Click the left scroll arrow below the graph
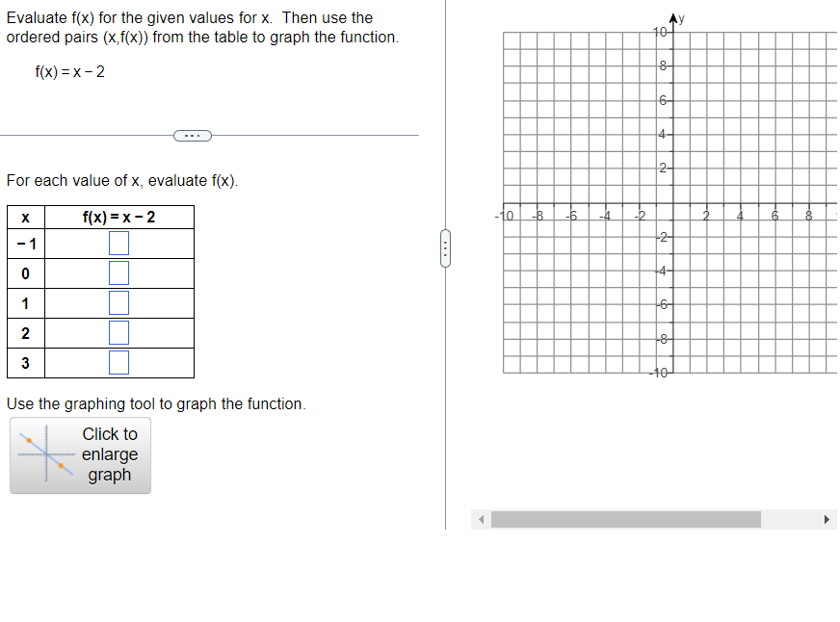This screenshot has width=840, height=622. [481, 519]
